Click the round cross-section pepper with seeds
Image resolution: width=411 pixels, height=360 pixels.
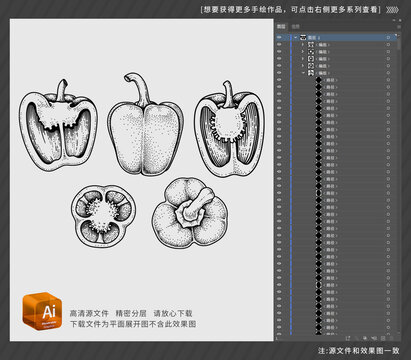coord(103,216)
